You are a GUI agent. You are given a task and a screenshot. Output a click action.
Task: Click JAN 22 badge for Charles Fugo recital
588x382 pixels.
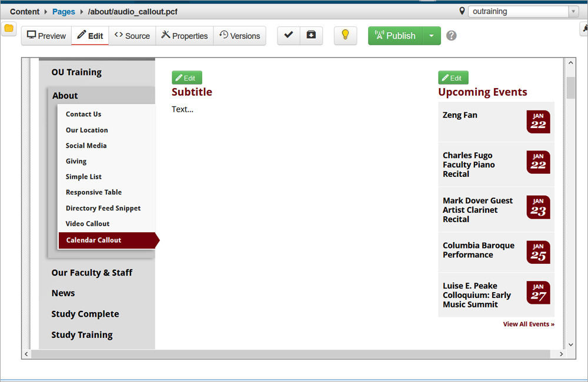(x=538, y=162)
